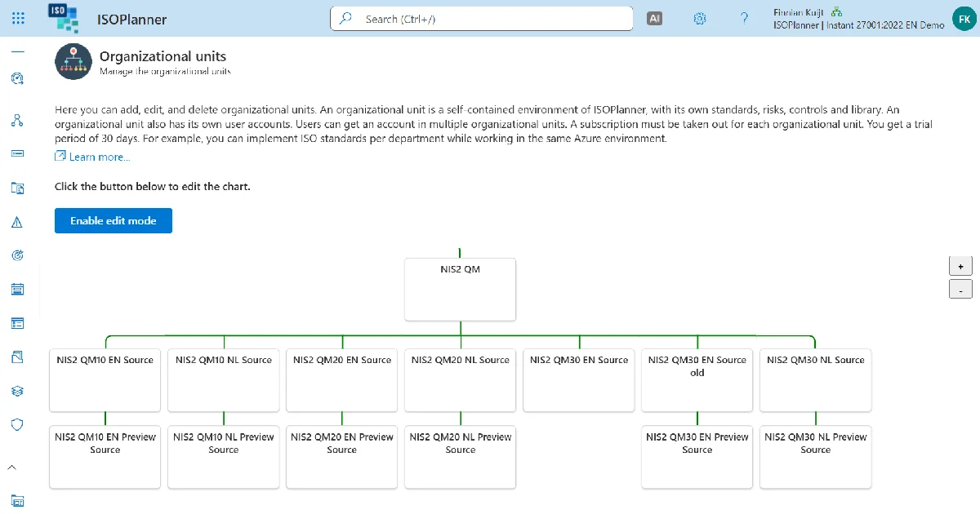Select NIS2 QM20 NL Preview Source node

pos(461,457)
